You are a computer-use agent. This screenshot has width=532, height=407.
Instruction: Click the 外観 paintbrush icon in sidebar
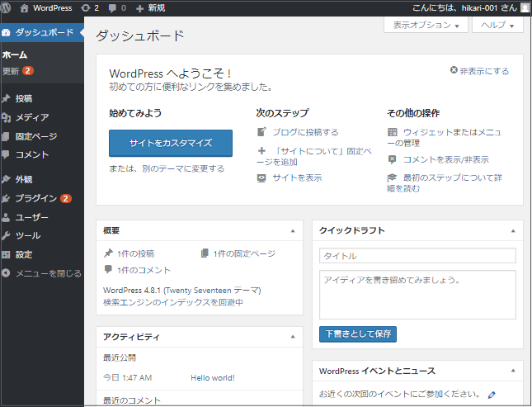tap(6, 179)
